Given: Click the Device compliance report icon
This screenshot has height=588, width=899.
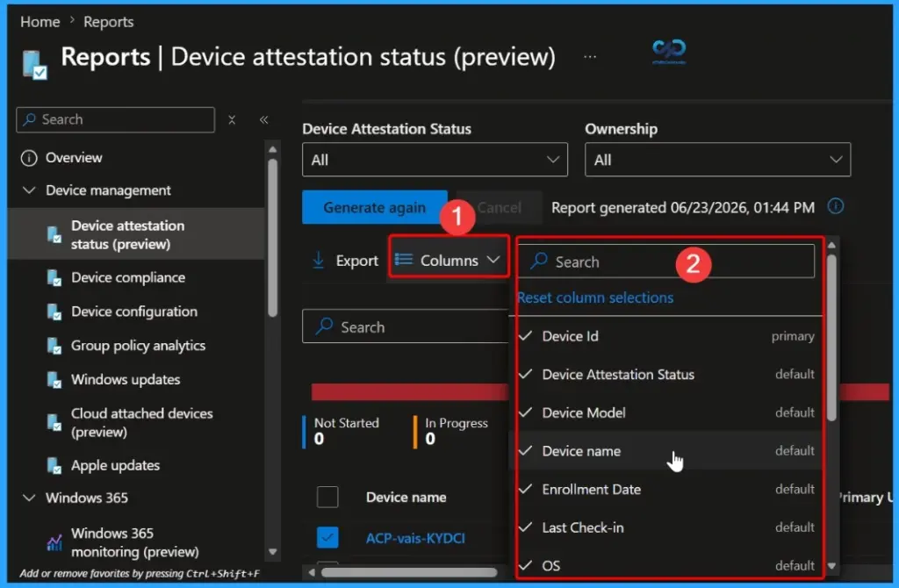Looking at the screenshot, I should (54, 278).
